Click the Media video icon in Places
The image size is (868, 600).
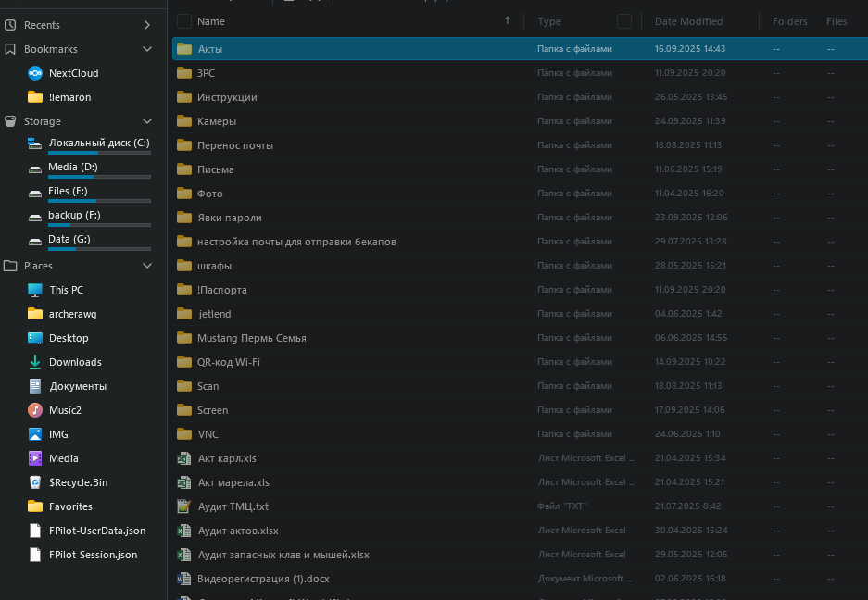35,458
